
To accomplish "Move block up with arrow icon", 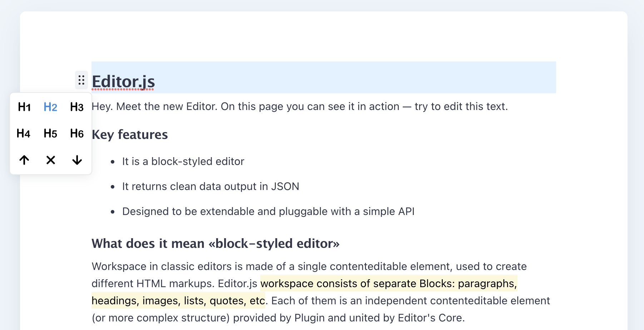I will click(x=24, y=160).
